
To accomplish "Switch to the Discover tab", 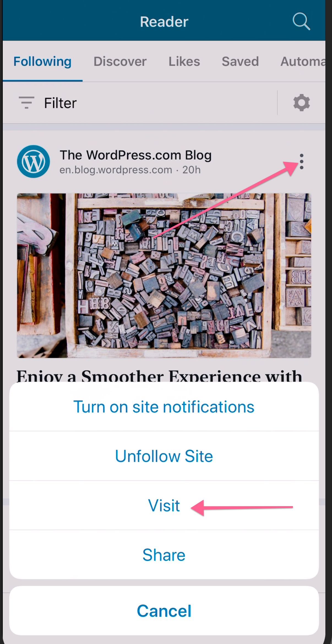I will coord(120,61).
